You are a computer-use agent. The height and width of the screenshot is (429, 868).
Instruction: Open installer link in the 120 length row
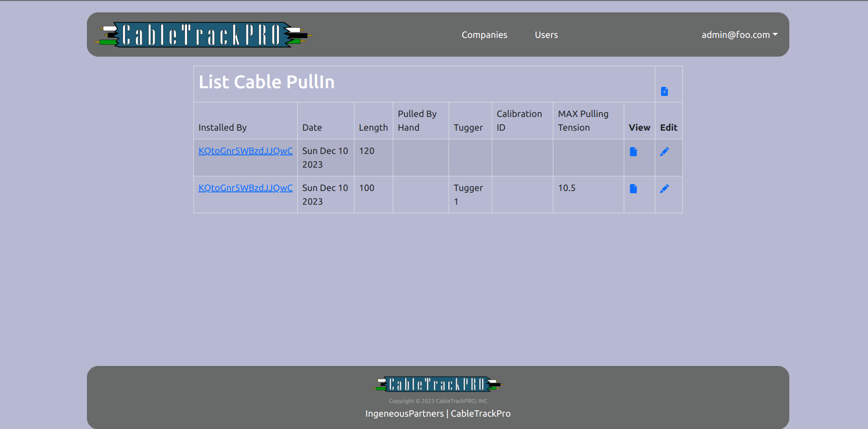coord(246,151)
